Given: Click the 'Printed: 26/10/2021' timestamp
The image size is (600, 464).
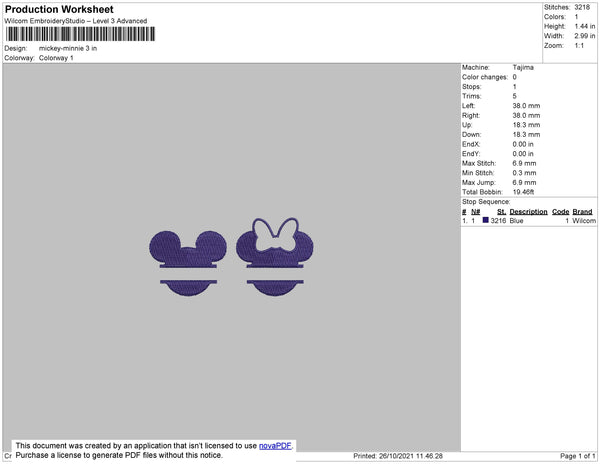Looking at the screenshot, I should click(x=398, y=456).
